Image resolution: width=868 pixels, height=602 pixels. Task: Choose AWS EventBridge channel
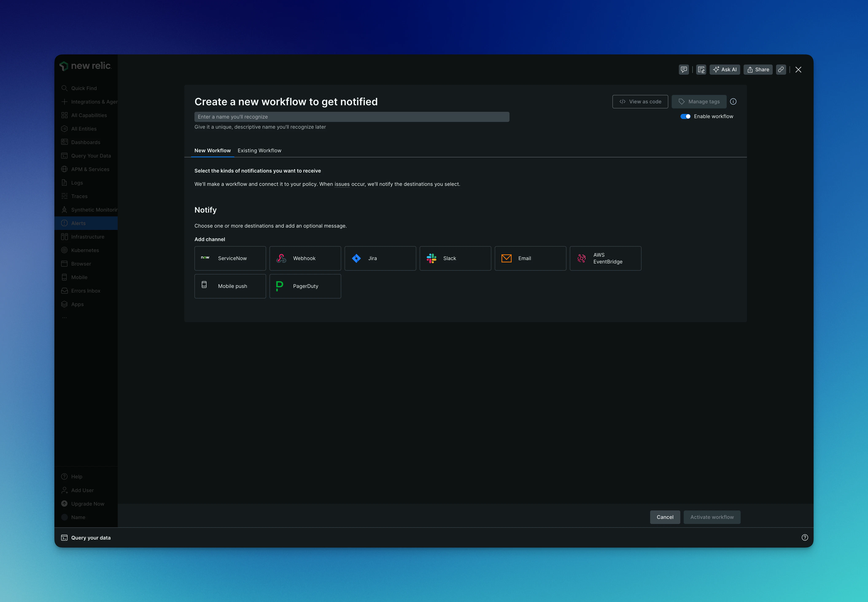tap(605, 258)
